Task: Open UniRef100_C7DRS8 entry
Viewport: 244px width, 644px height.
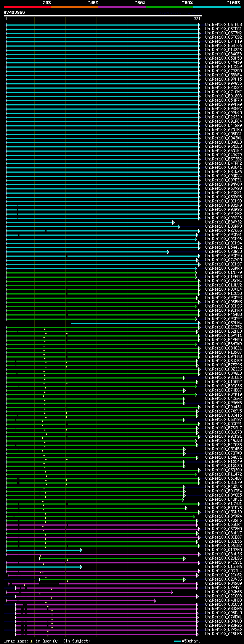Action: point(223,251)
